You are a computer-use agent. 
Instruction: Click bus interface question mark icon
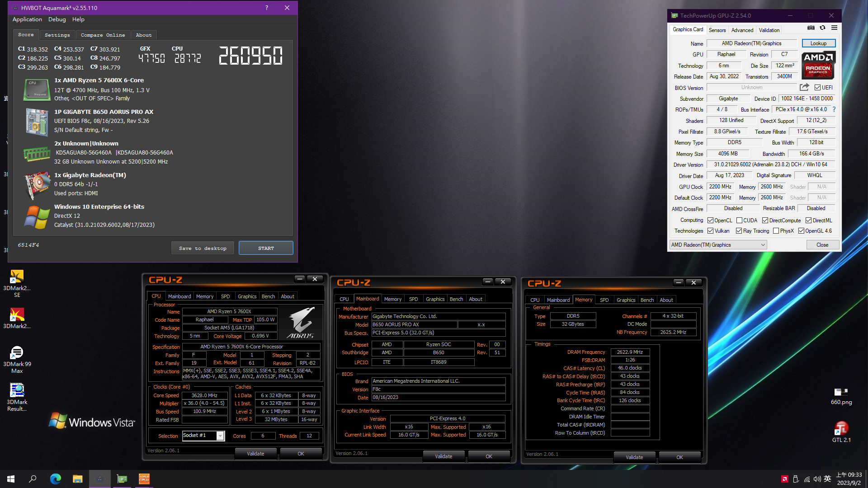(834, 109)
